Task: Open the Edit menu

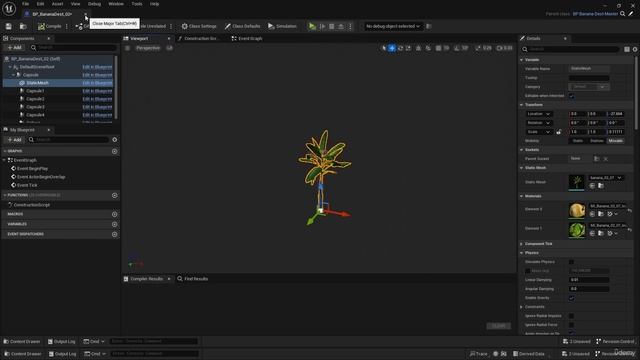Action: (40, 4)
